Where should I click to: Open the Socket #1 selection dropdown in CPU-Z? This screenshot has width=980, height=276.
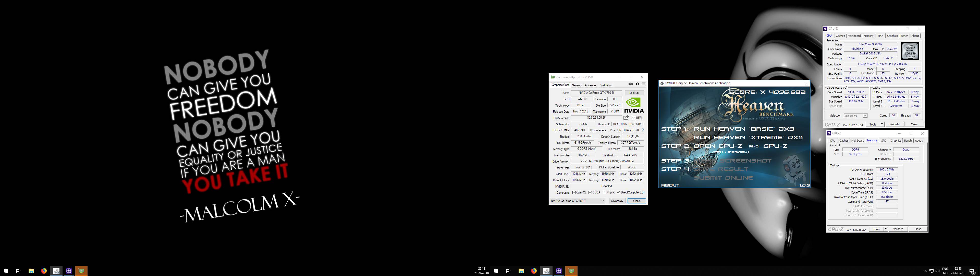[x=855, y=116]
